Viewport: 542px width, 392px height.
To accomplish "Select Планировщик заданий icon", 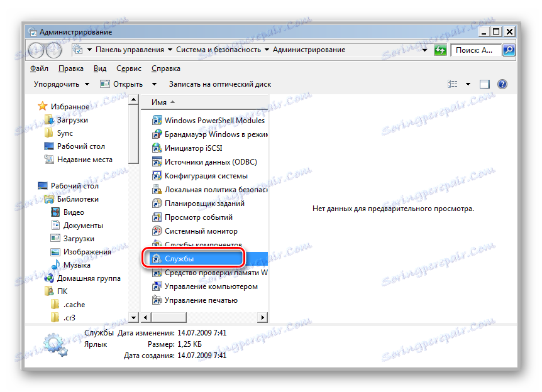I will 157,203.
